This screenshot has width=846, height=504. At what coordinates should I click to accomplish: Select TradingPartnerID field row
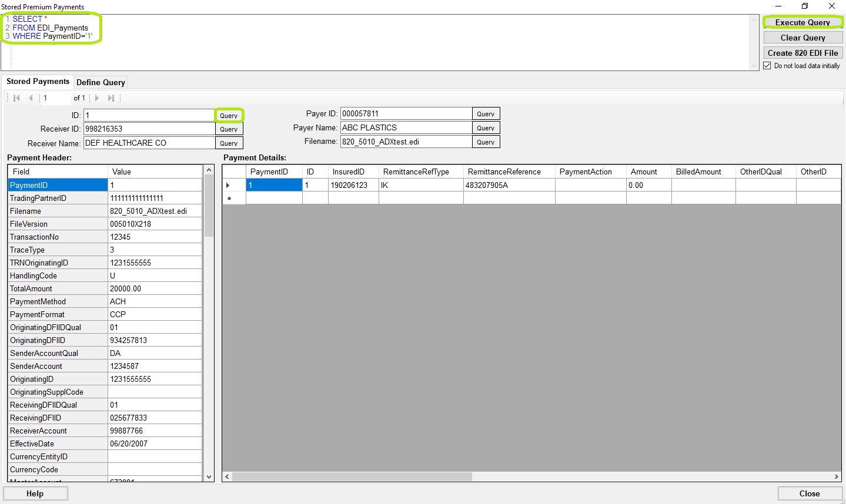105,198
